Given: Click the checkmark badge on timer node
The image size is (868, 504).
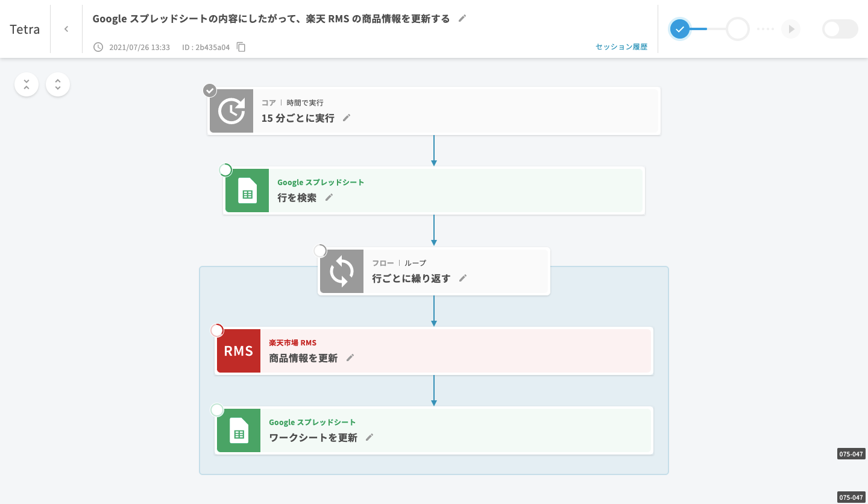Looking at the screenshot, I should pyautogui.click(x=210, y=90).
